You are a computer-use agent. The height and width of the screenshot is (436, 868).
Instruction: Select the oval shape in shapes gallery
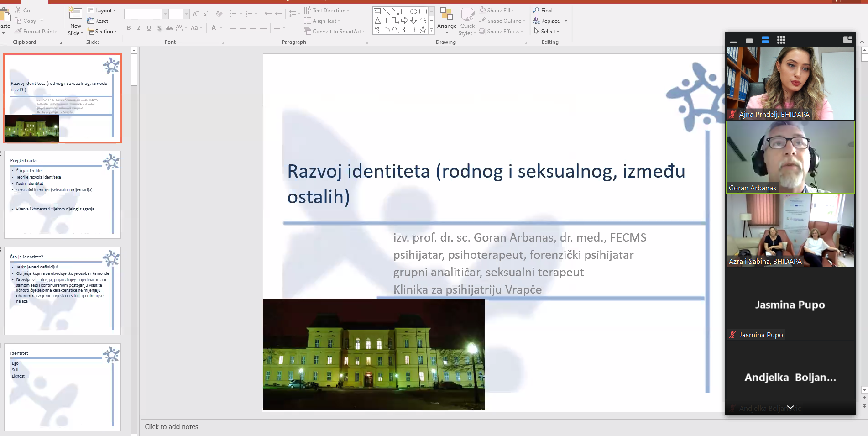click(413, 11)
